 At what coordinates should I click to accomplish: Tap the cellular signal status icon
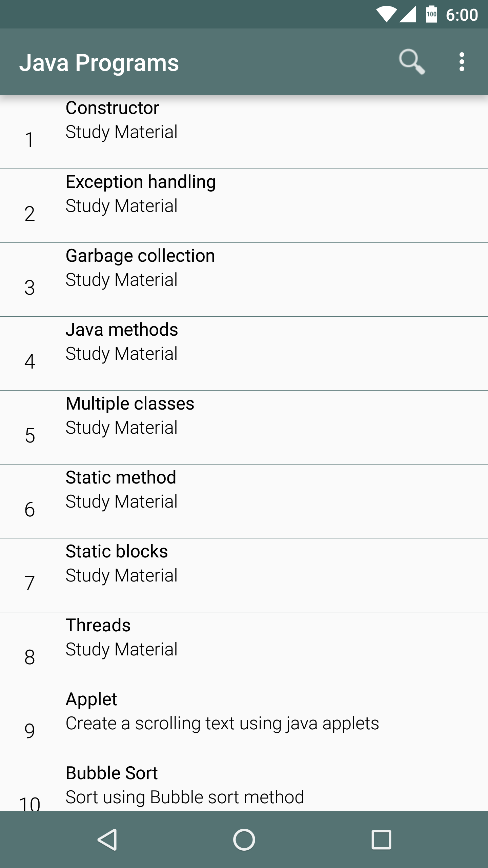(408, 14)
